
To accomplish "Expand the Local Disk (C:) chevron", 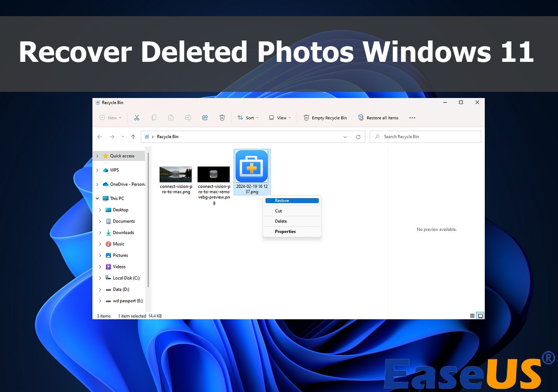I will pyautogui.click(x=100, y=278).
